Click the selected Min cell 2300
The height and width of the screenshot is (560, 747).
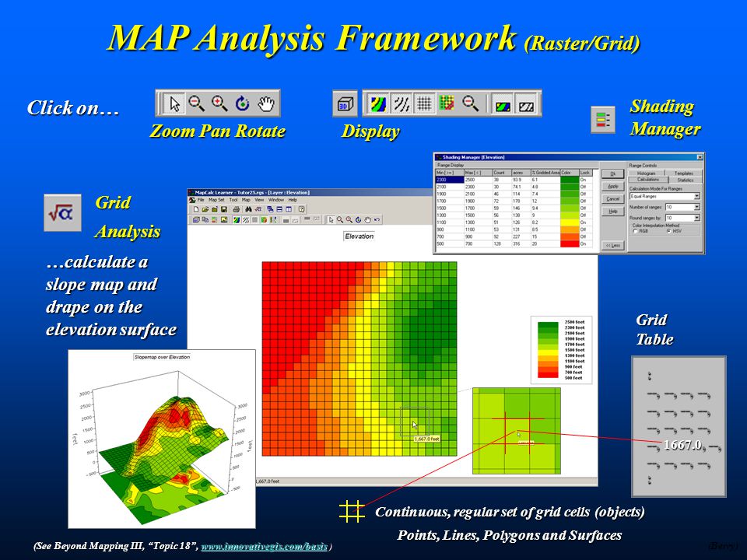pos(450,180)
